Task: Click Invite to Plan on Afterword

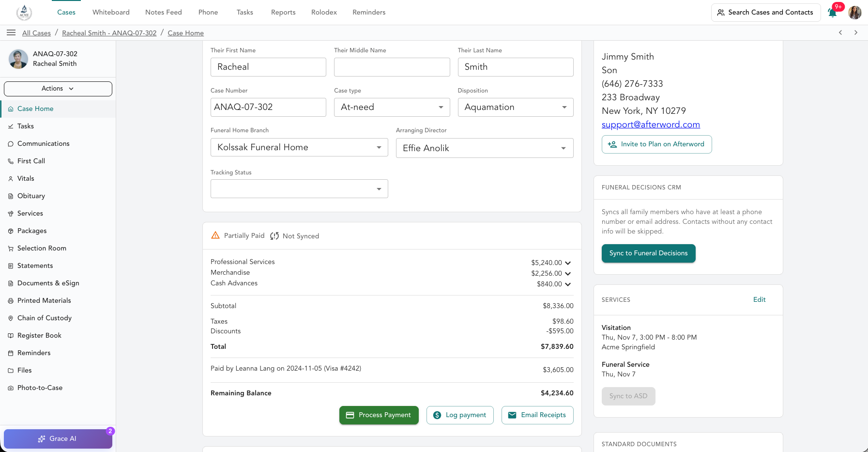Action: tap(657, 144)
